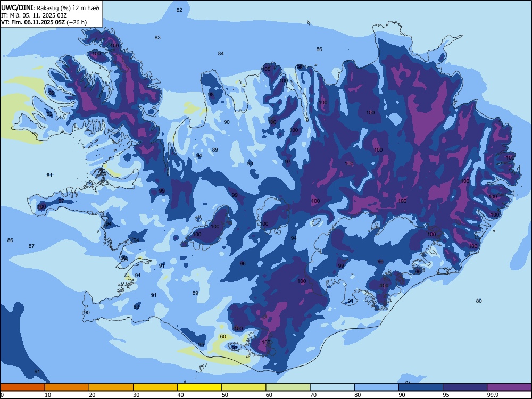Select the 'IT: Mið. 05. 11. 2025 03Z' line
532x399 pixels.
(34, 15)
